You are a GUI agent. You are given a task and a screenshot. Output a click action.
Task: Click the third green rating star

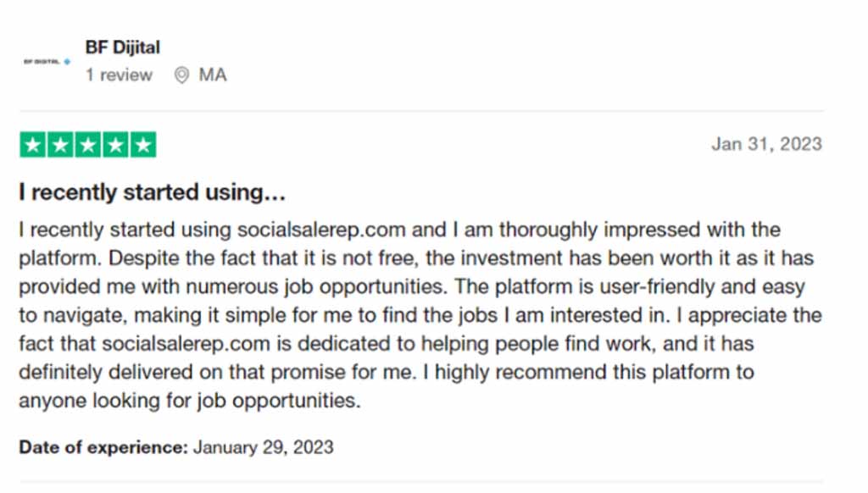88,145
